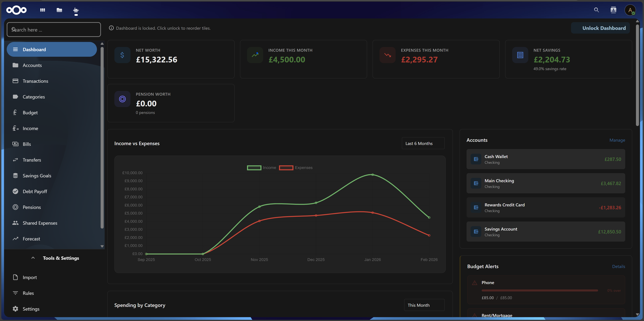Click the Manage link in Accounts panel
Screen dimensions: 644x321
617,140
